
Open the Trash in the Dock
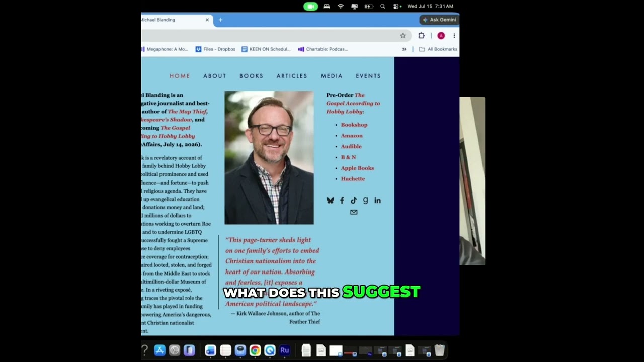pos(439,350)
